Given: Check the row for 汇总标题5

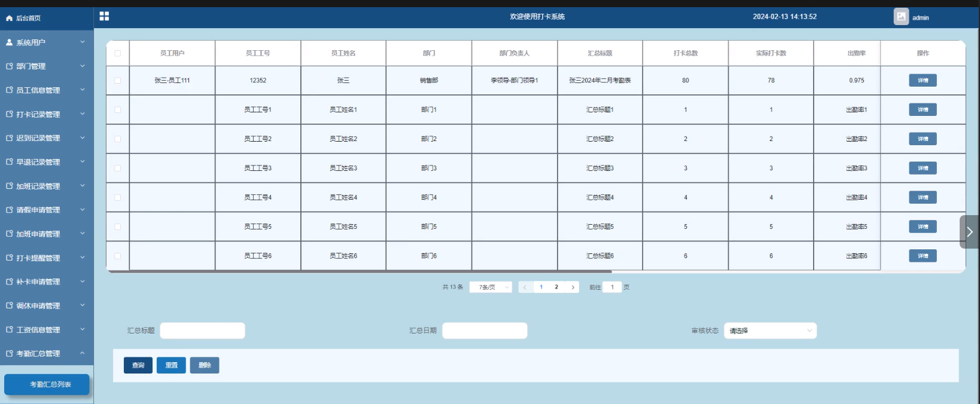Looking at the screenshot, I should pos(118,227).
